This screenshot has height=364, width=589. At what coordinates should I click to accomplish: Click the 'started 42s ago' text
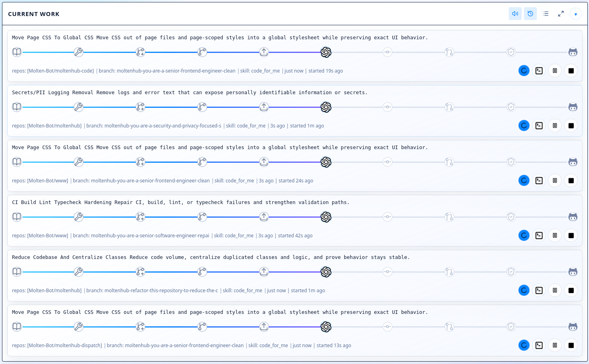(295, 236)
